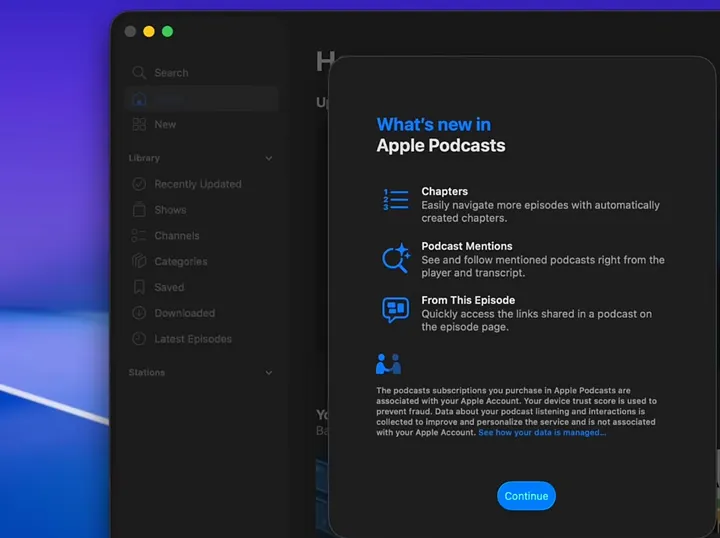Click the Channels list icon
This screenshot has height=538, width=720.
139,235
